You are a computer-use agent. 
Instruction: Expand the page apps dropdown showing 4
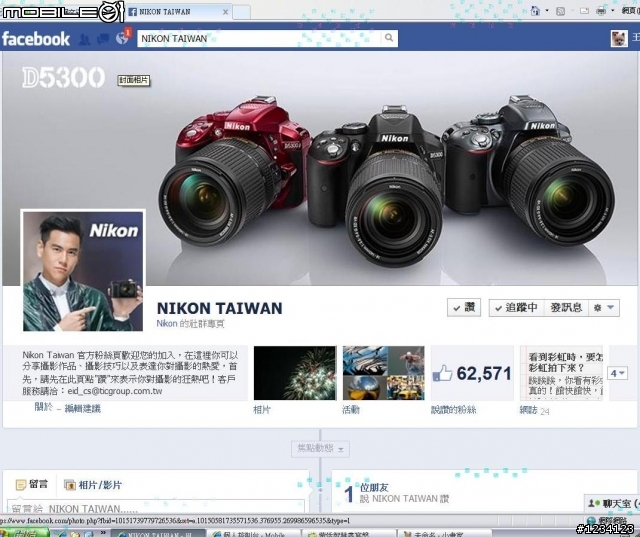pos(618,373)
